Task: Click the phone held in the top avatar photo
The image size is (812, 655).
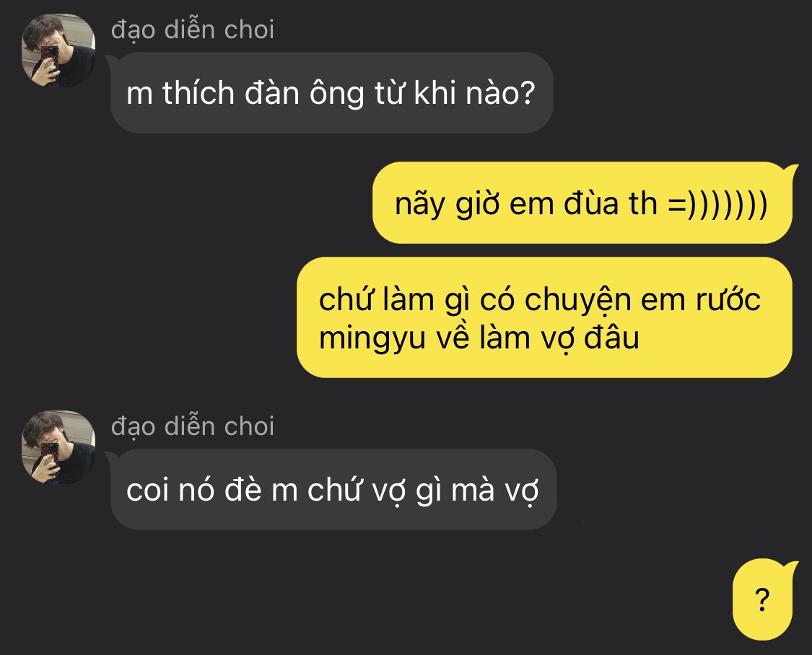Action: (51, 58)
